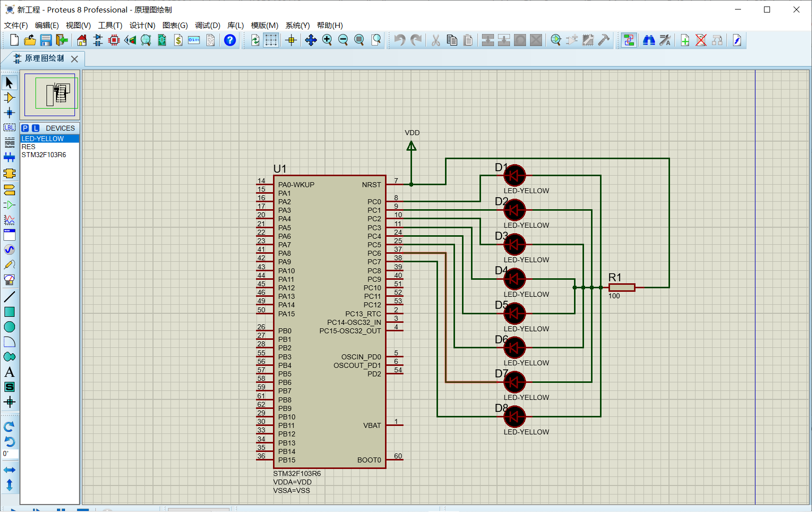
Task: Flip horizontally with the X-mirror icon
Action: tap(9, 470)
